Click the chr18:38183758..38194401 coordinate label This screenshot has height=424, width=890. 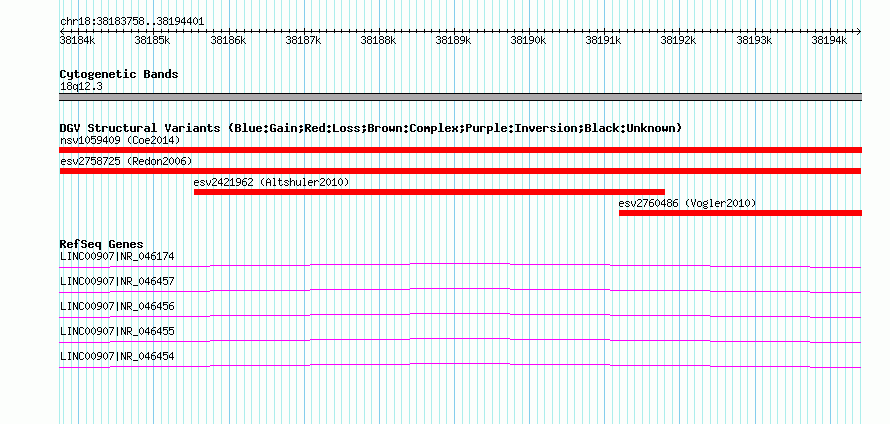[x=132, y=22]
